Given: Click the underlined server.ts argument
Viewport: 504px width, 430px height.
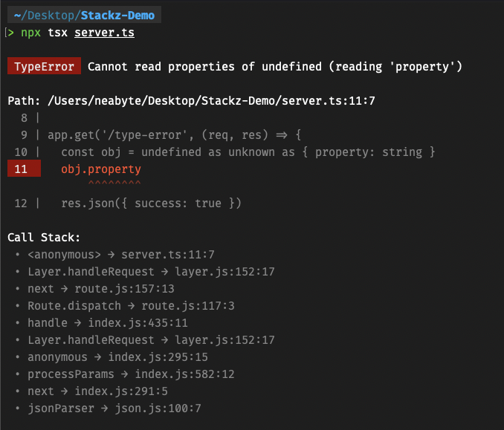Looking at the screenshot, I should [105, 33].
